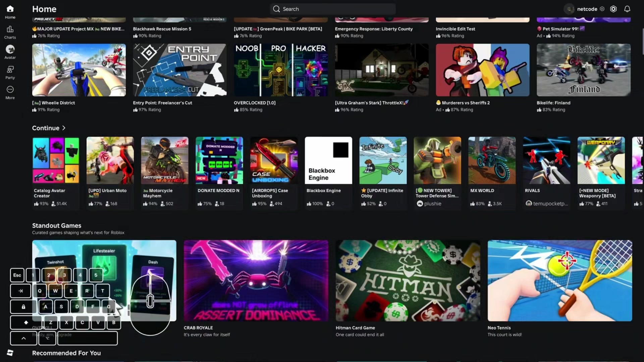Screen dimensions: 644x362
Task: Open the notifications bell
Action: click(x=627, y=9)
